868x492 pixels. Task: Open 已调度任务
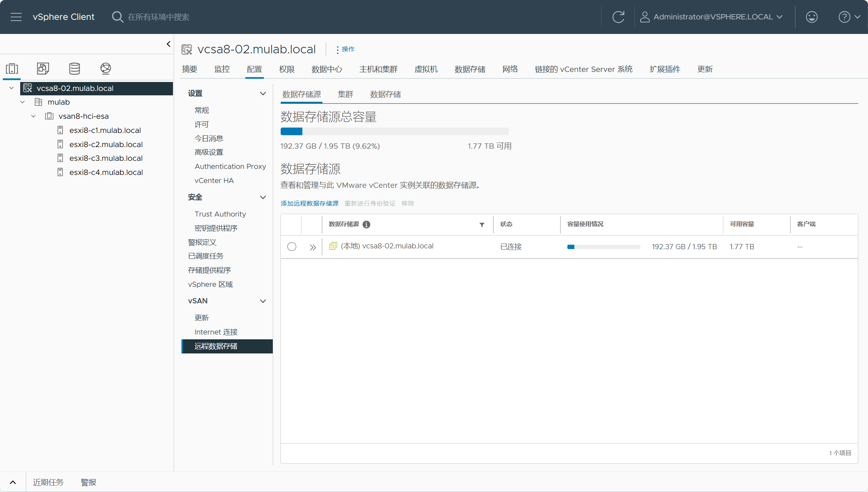[206, 256]
